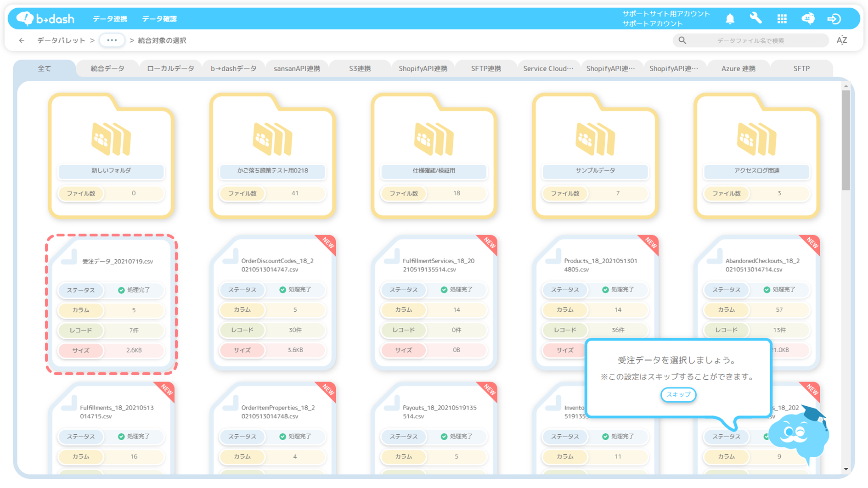The width and height of the screenshot is (868, 488).
Task: Switch to the b→dashデータ tab
Action: coord(233,68)
